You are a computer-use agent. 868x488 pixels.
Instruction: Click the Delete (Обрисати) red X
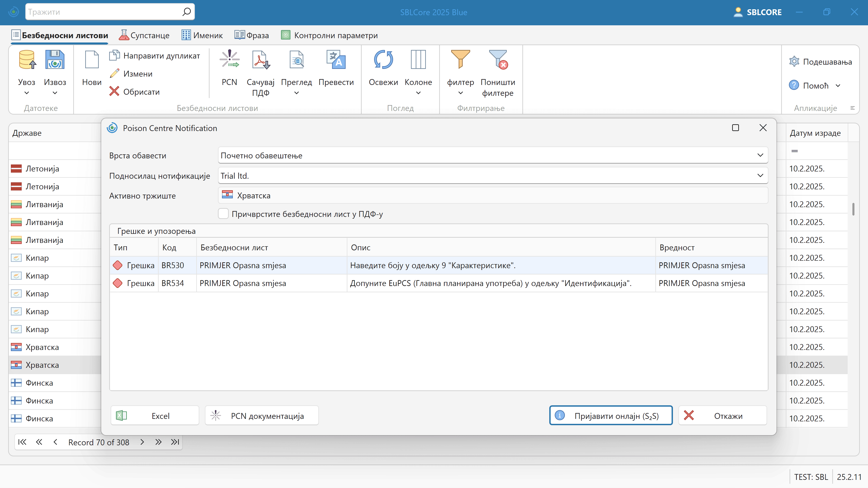click(115, 91)
